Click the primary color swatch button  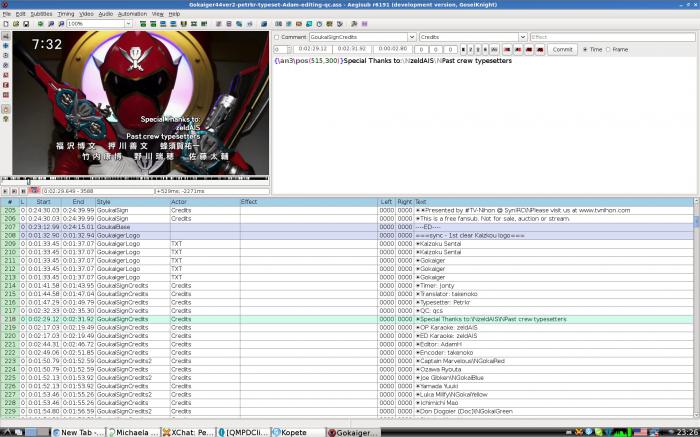click(x=507, y=50)
